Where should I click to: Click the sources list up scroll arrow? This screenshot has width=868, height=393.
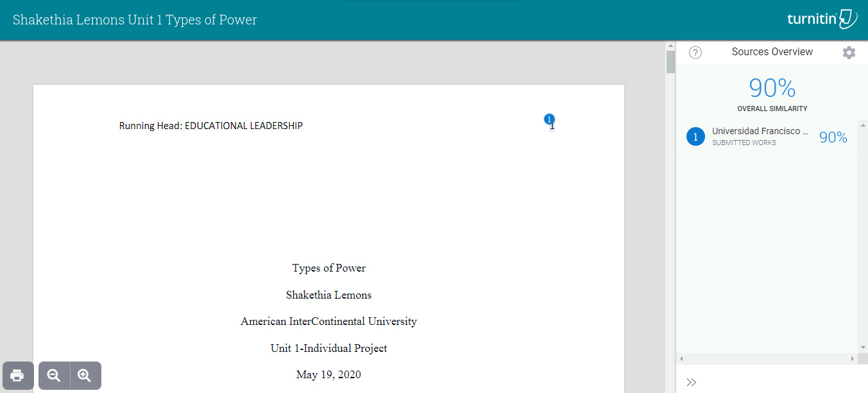pyautogui.click(x=863, y=125)
